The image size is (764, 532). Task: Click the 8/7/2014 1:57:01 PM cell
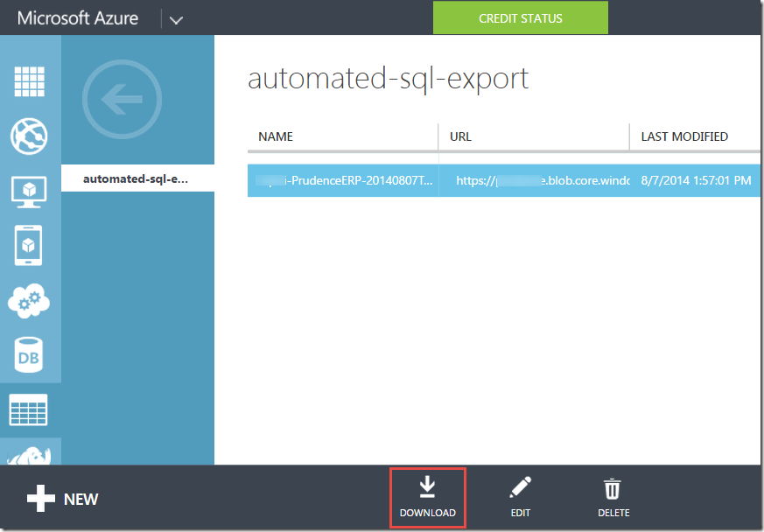(x=696, y=180)
